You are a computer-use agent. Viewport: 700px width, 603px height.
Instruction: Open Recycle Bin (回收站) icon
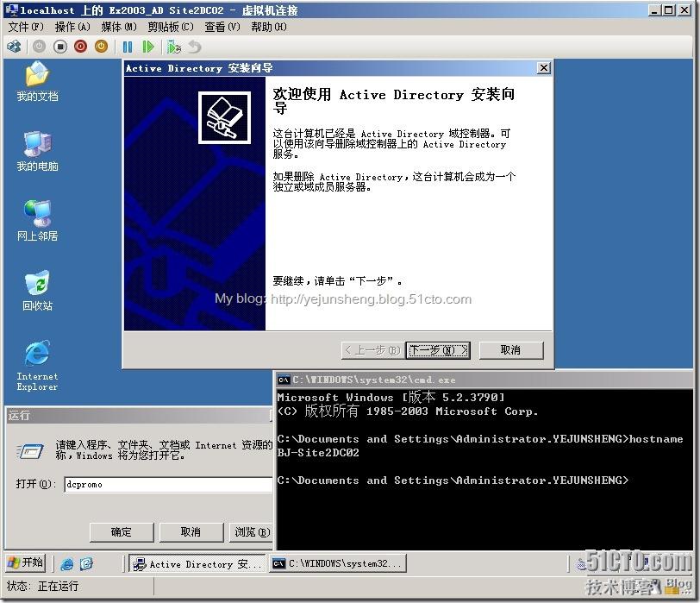(38, 291)
